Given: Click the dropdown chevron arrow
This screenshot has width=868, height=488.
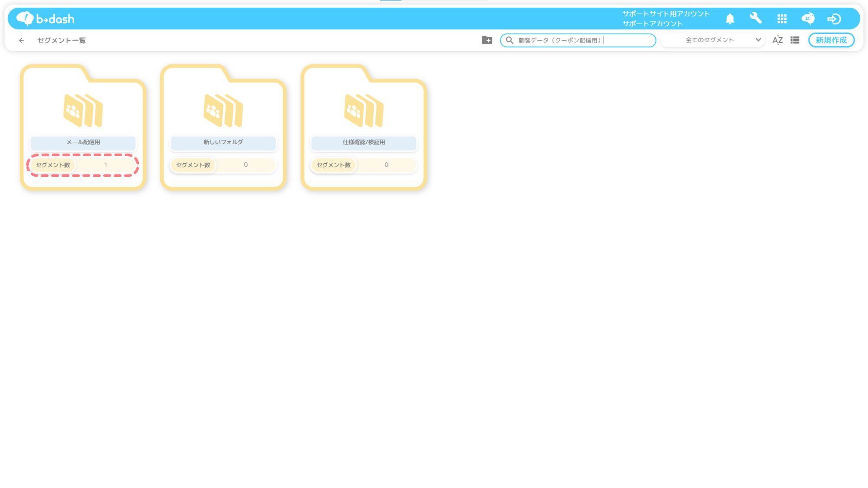Looking at the screenshot, I should click(758, 40).
